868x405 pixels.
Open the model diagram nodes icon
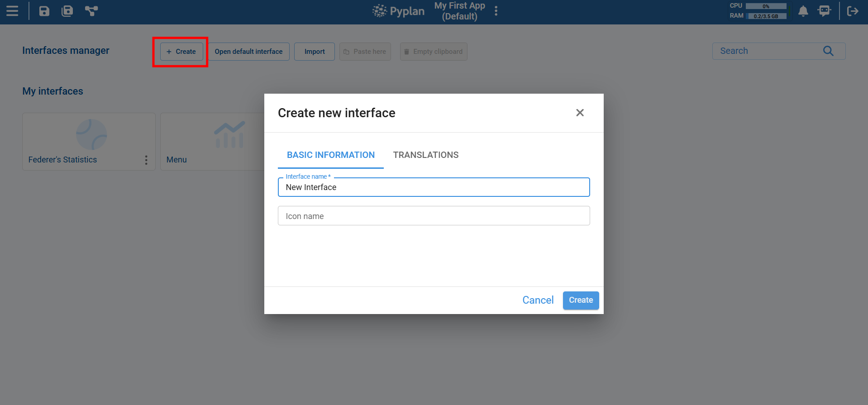pyautogui.click(x=91, y=11)
